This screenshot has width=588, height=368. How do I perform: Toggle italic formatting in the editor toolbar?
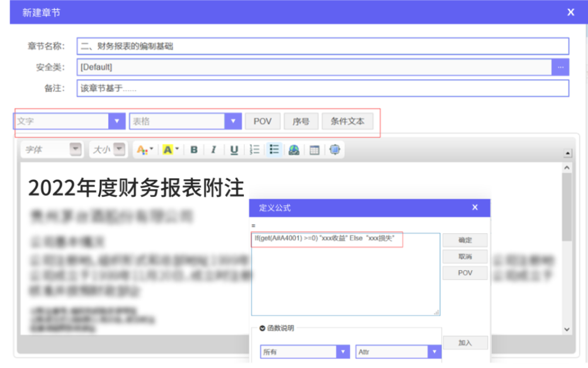pyautogui.click(x=213, y=150)
